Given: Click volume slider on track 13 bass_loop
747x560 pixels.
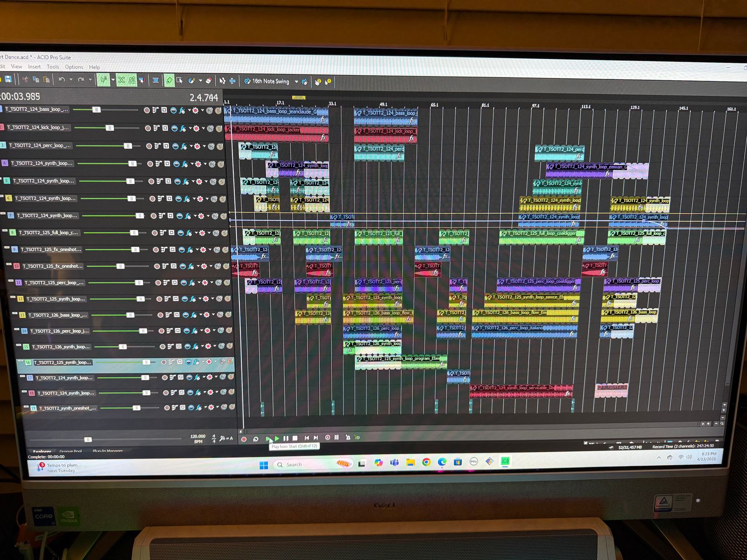Looking at the screenshot, I should [x=130, y=315].
